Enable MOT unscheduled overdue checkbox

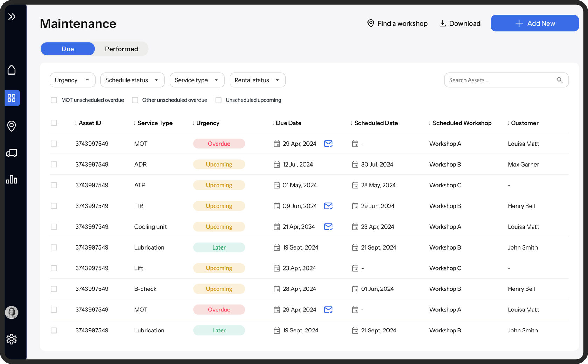tap(54, 100)
